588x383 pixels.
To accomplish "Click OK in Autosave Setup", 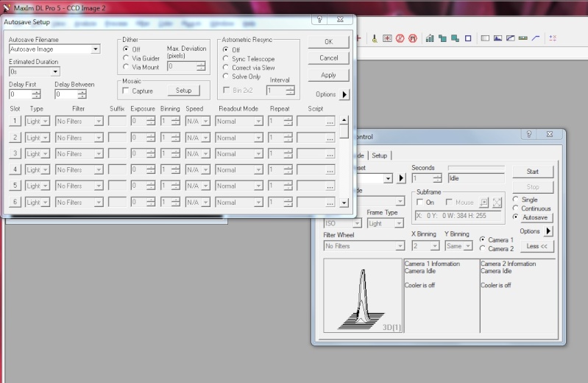I will (x=328, y=42).
